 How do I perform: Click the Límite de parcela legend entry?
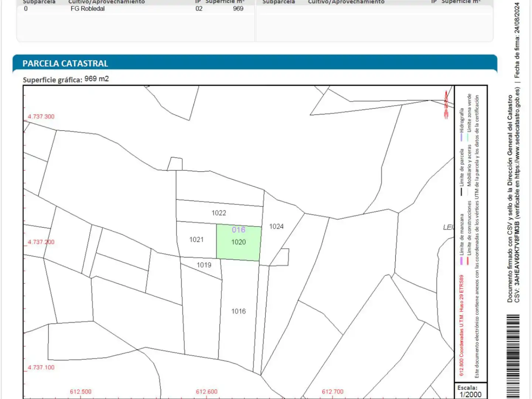coord(461,171)
